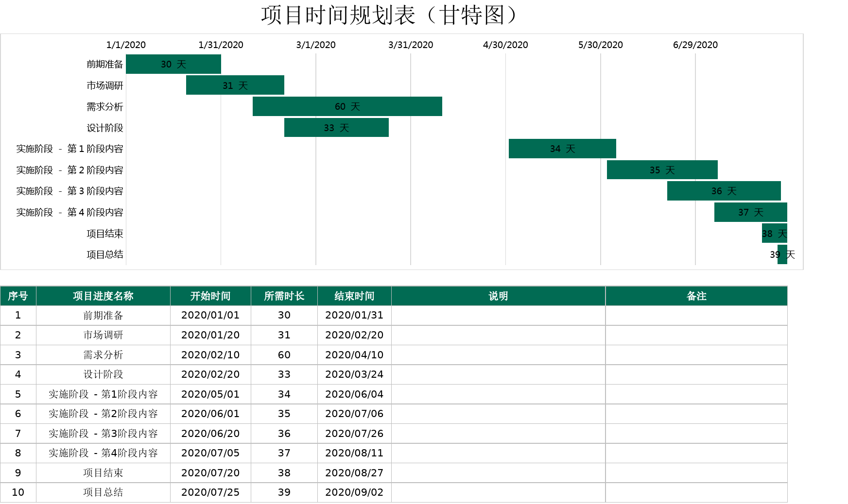Click the 4/30/2020 axis date label
The image size is (848, 504).
505,45
